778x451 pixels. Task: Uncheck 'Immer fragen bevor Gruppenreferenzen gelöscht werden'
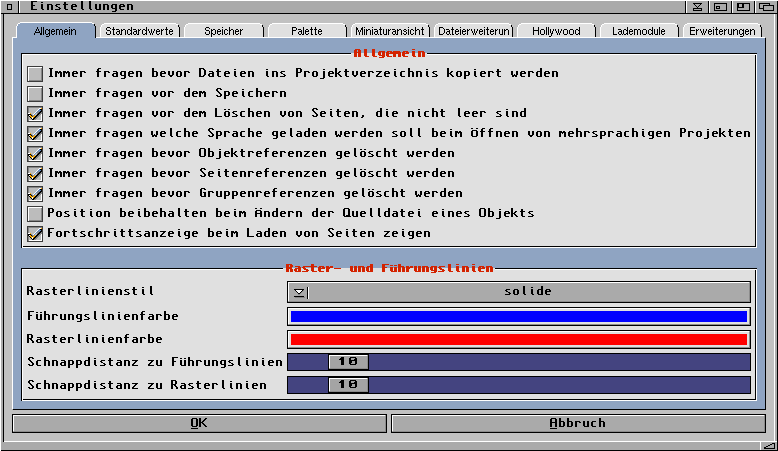[35, 193]
